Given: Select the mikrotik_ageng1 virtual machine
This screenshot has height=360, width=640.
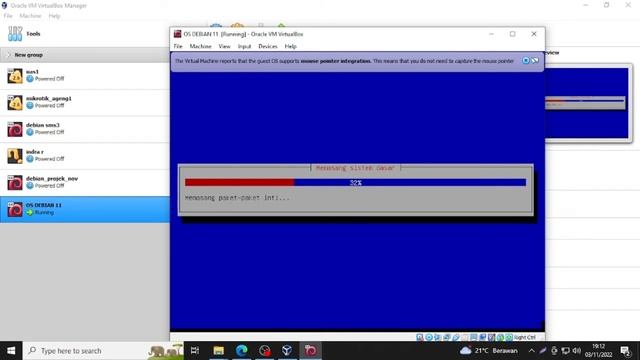Looking at the screenshot, I should (84, 102).
